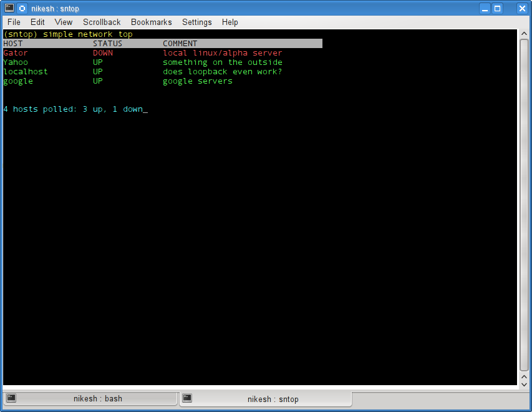Image resolution: width=532 pixels, height=412 pixels.
Task: Click the terminal window-menu icon in the title bar
Action: point(9,8)
